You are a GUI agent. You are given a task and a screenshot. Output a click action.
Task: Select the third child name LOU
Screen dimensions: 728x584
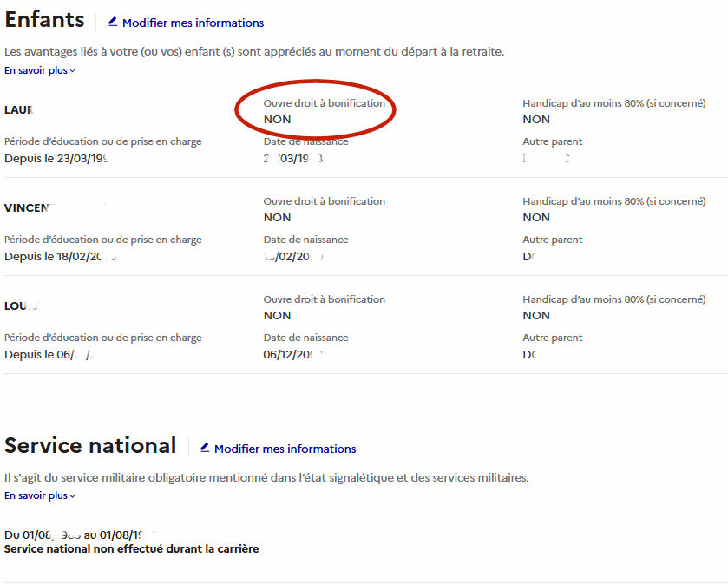[23, 305]
